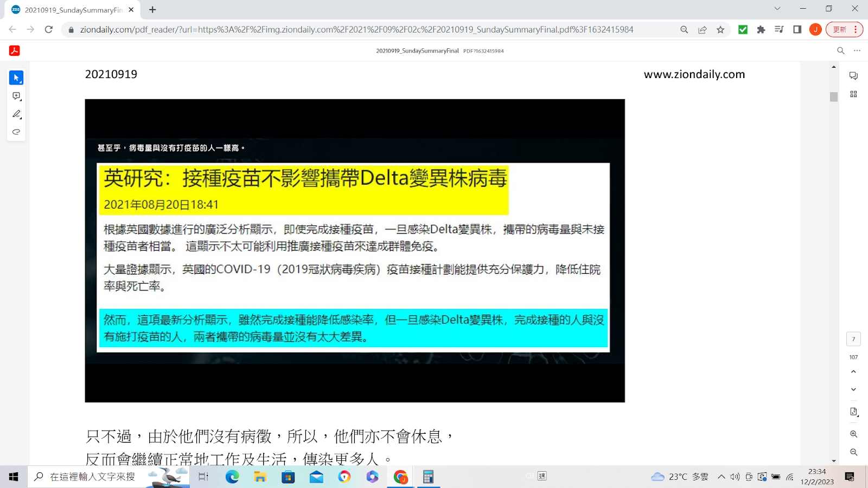Open File Explorer from taskbar
Image resolution: width=868 pixels, height=488 pixels.
tap(260, 477)
